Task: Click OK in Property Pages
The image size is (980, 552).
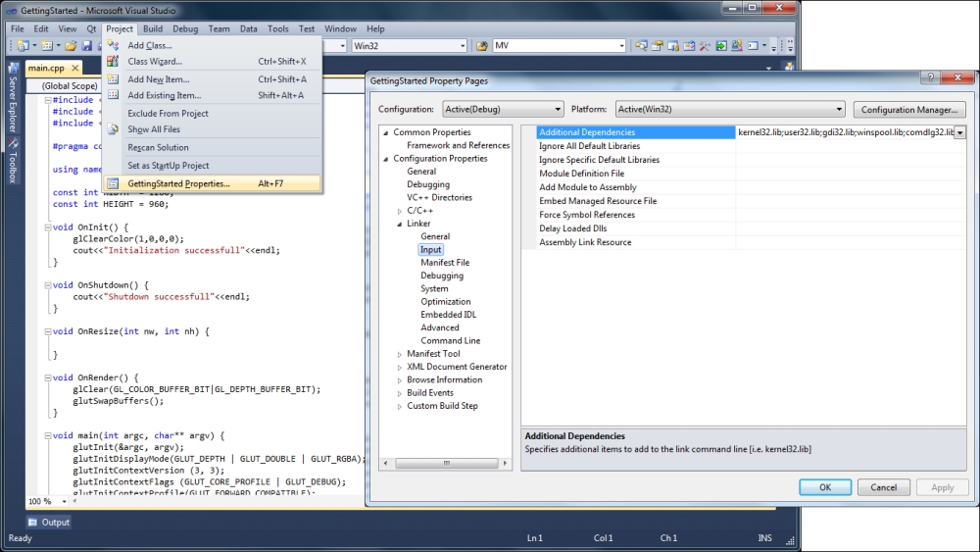Action: tap(825, 487)
